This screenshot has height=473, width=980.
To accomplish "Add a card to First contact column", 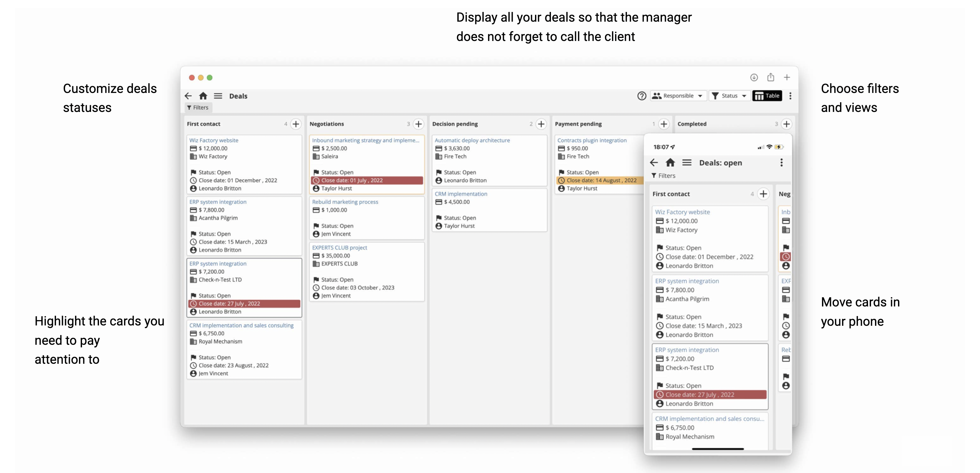I will point(296,124).
